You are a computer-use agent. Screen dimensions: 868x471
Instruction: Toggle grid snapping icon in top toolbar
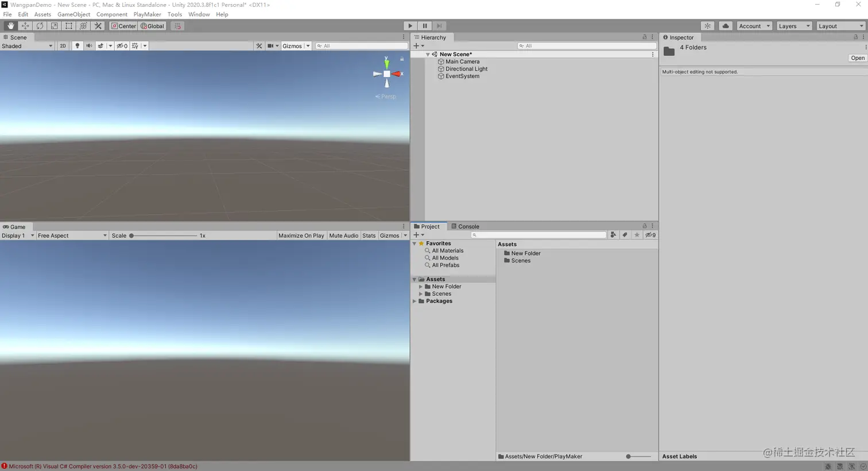tap(177, 26)
